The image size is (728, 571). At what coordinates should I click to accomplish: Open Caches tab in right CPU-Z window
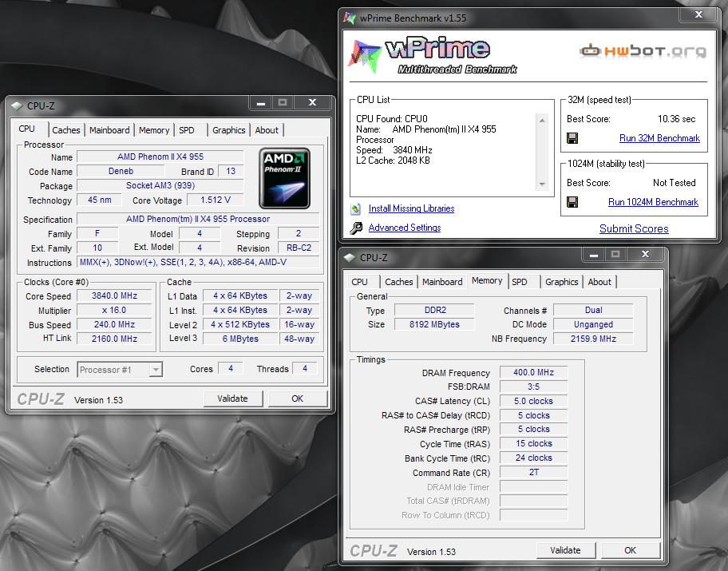pos(399,282)
